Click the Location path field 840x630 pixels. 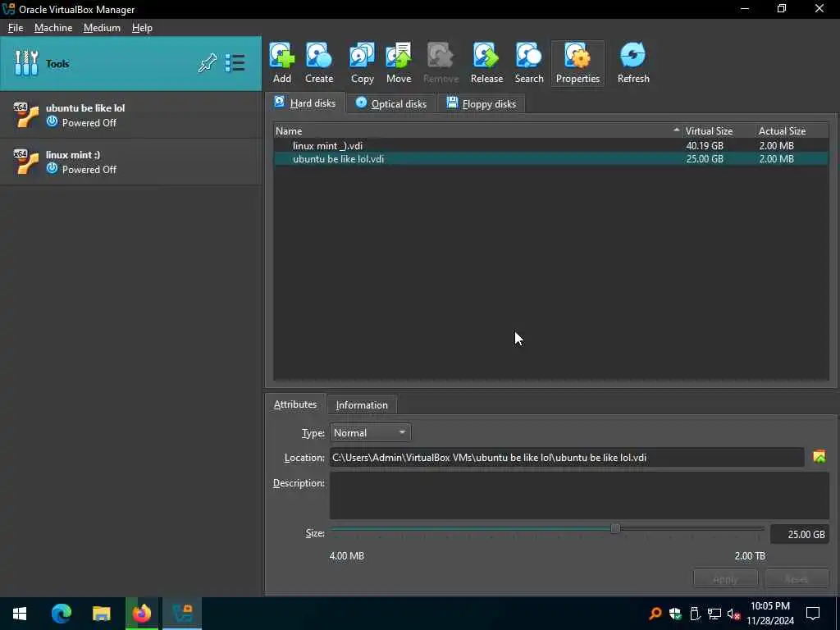point(567,458)
